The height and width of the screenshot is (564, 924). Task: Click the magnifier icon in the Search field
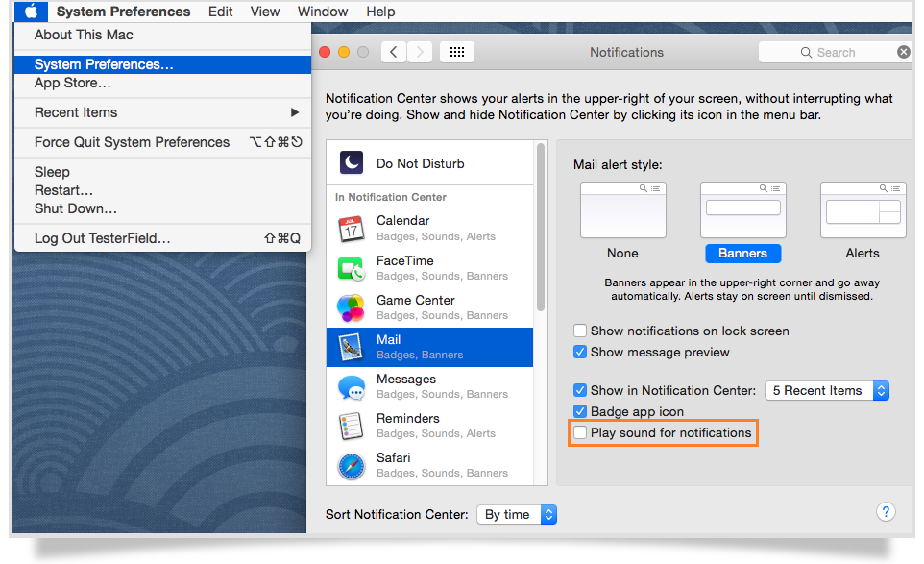[806, 53]
